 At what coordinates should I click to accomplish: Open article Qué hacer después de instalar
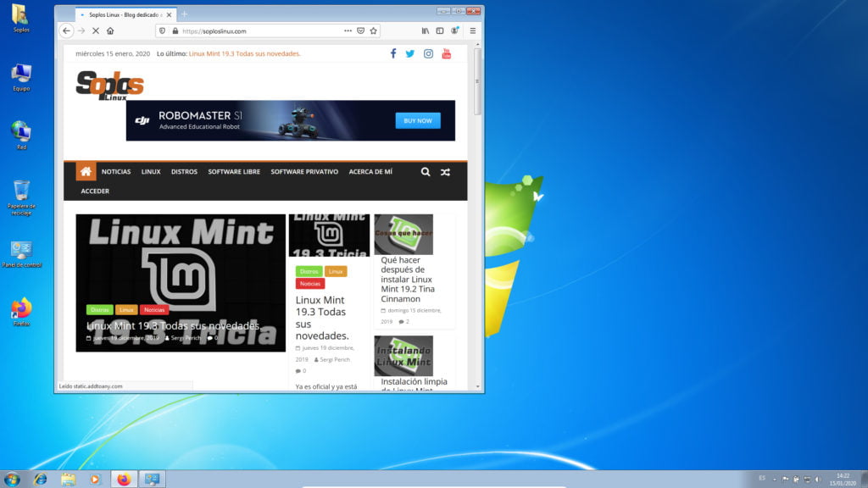[408, 280]
